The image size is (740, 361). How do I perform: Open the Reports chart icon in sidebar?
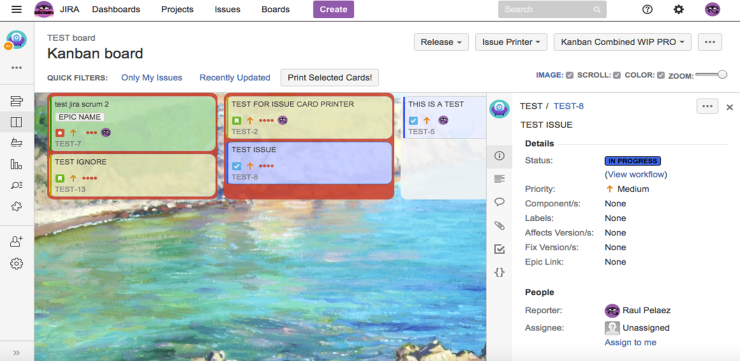(17, 164)
